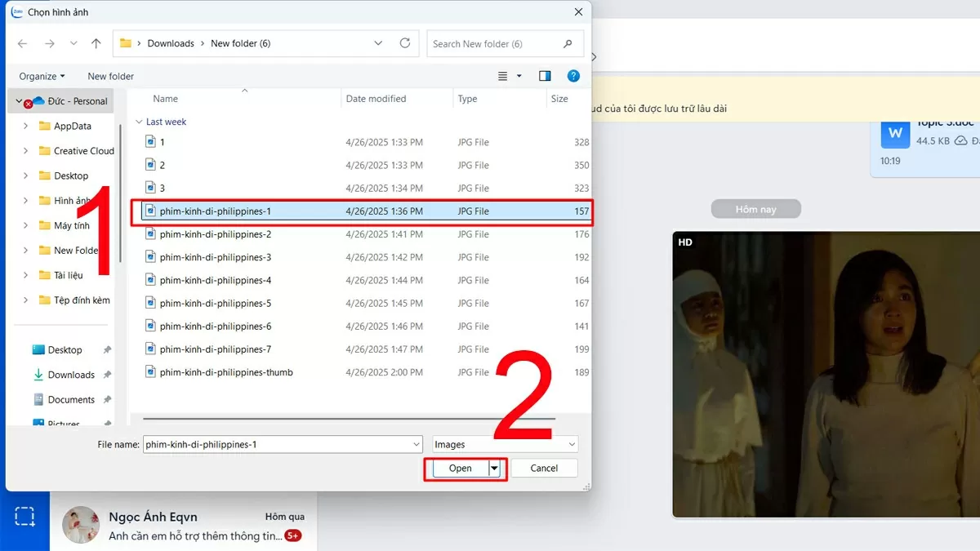980x551 pixels.
Task: Open the view layout options icon
Action: 504,76
